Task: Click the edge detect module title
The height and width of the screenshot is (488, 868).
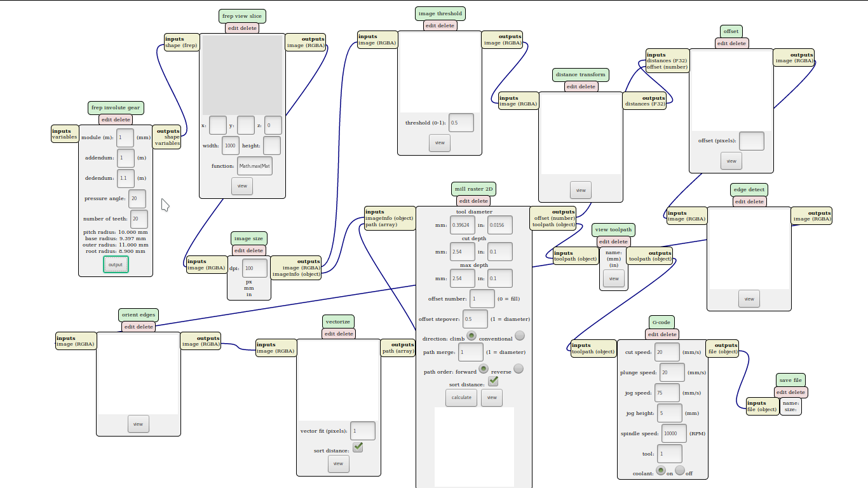Action: (749, 189)
